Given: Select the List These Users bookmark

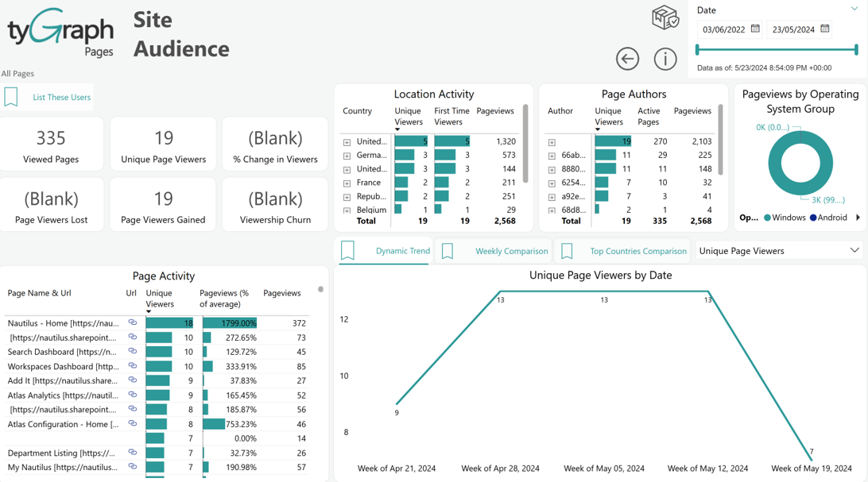Looking at the screenshot, I should click(x=47, y=98).
